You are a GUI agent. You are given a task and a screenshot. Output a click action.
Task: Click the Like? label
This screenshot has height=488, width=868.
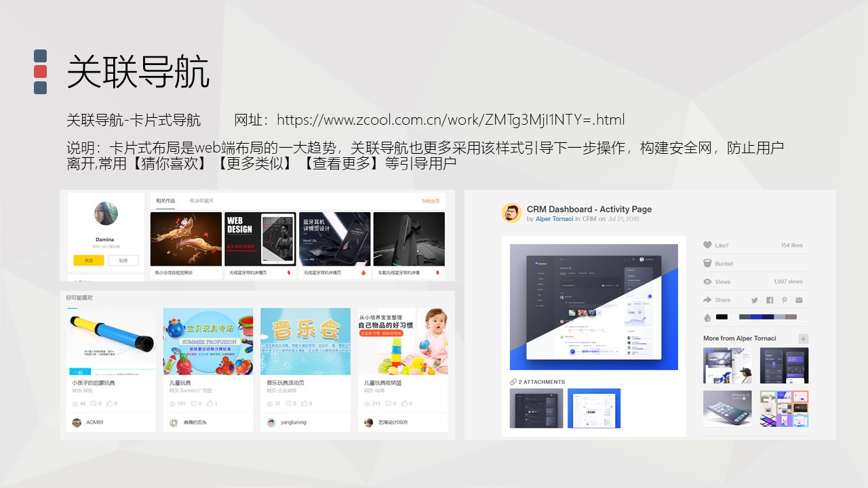click(722, 245)
